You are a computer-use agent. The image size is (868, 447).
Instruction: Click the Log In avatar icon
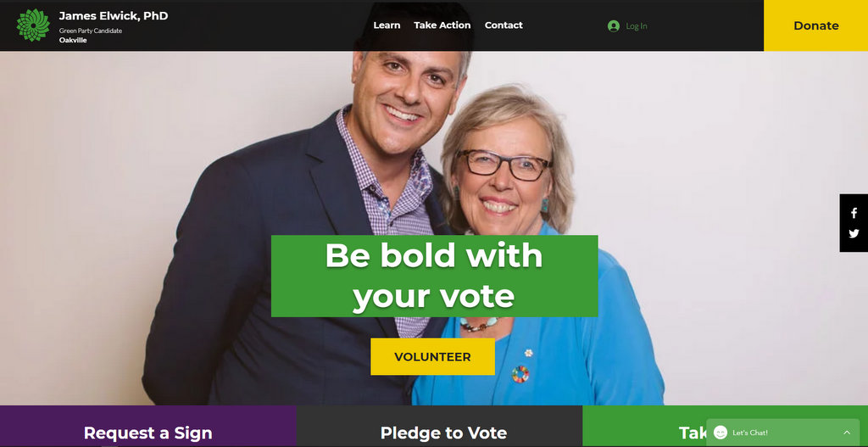point(614,26)
